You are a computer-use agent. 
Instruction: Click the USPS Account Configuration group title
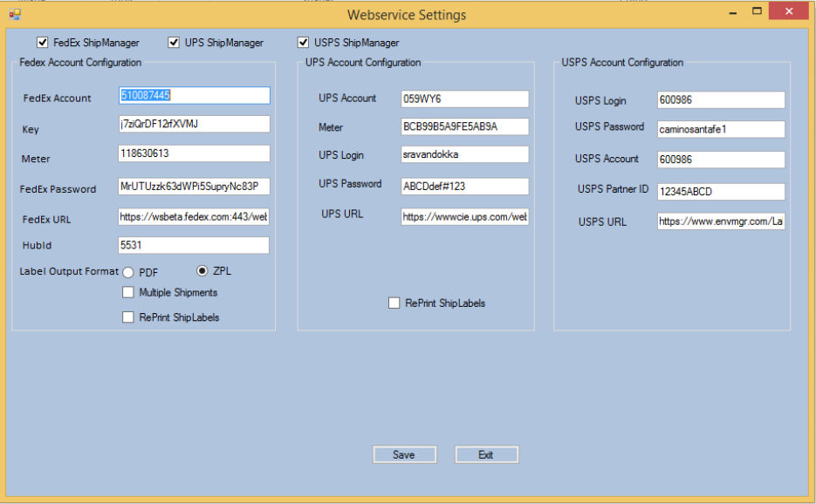tap(622, 63)
